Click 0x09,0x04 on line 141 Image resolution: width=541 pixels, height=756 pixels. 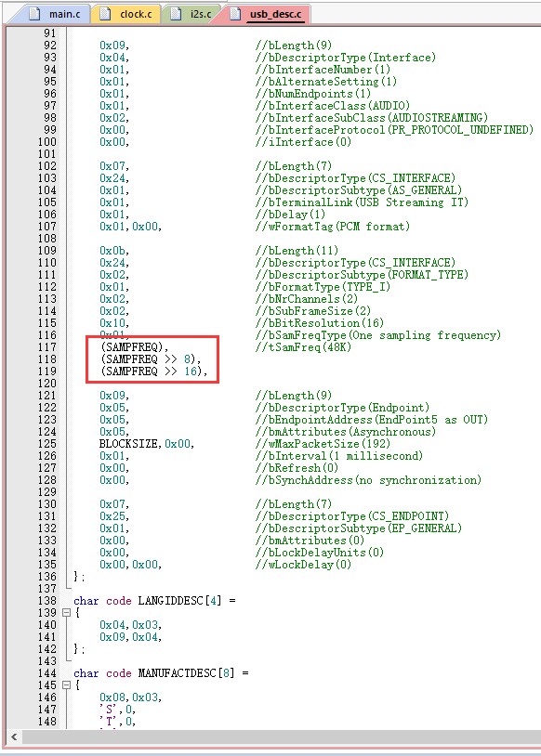(x=130, y=637)
